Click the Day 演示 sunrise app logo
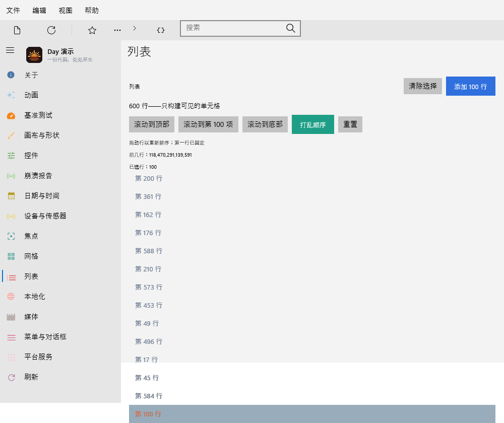The width and height of the screenshot is (504, 423). click(34, 55)
